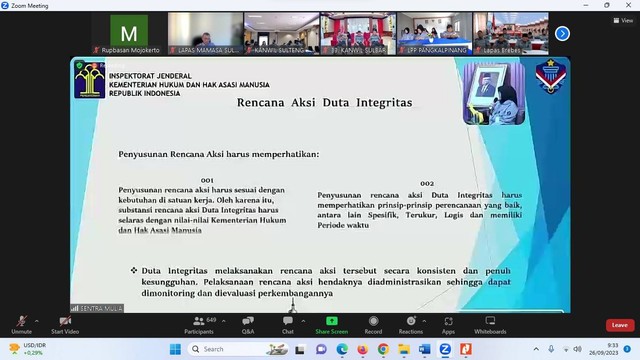Open the USD/IDR widget on the taskbar
Viewport: 640px width, 360px height.
coord(28,349)
